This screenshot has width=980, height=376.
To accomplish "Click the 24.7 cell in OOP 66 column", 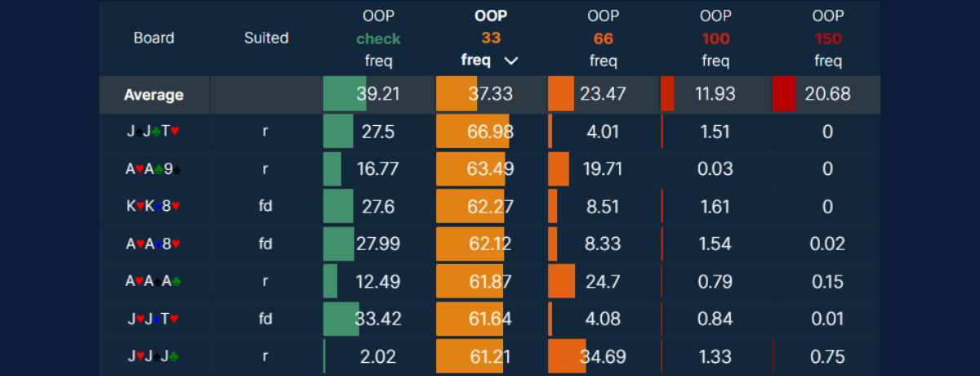I will point(603,282).
